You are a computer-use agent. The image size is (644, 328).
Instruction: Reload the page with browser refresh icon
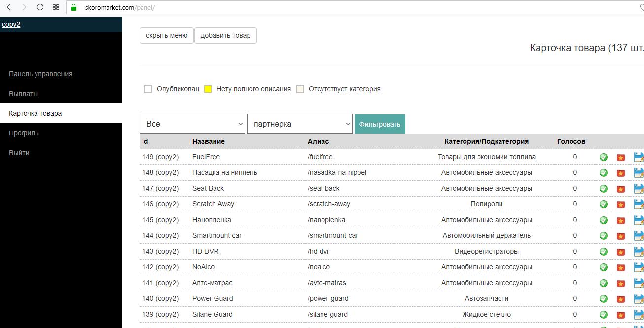click(40, 7)
